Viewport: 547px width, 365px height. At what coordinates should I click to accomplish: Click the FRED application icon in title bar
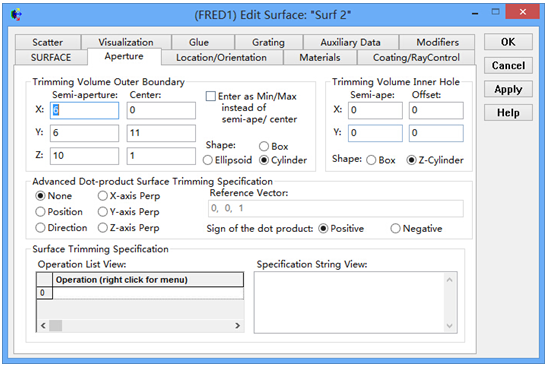[x=16, y=15]
